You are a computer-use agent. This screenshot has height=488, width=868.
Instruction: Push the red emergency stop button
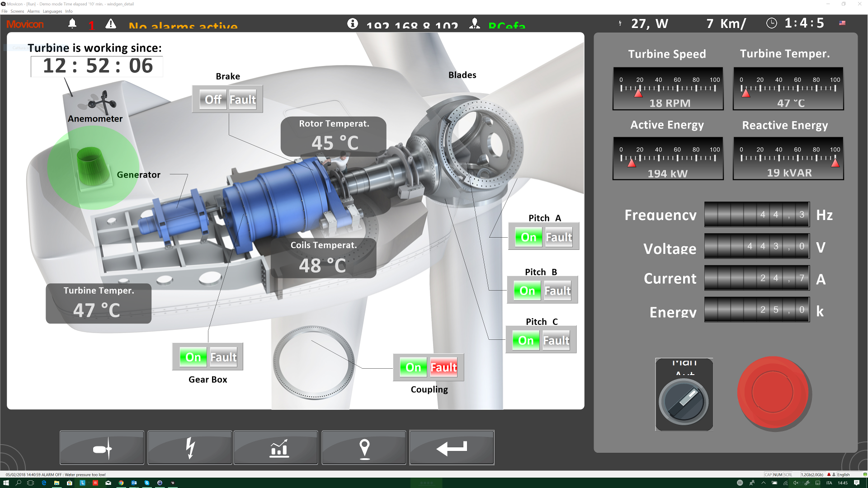coord(773,392)
